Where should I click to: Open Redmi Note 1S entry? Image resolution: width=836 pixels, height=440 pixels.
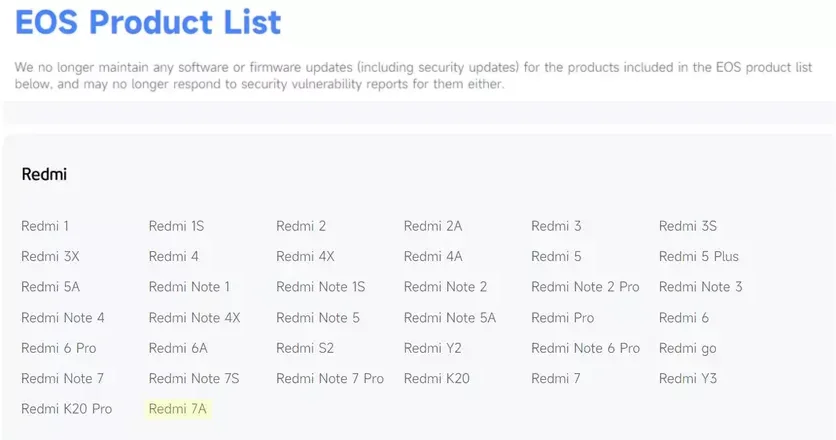321,287
